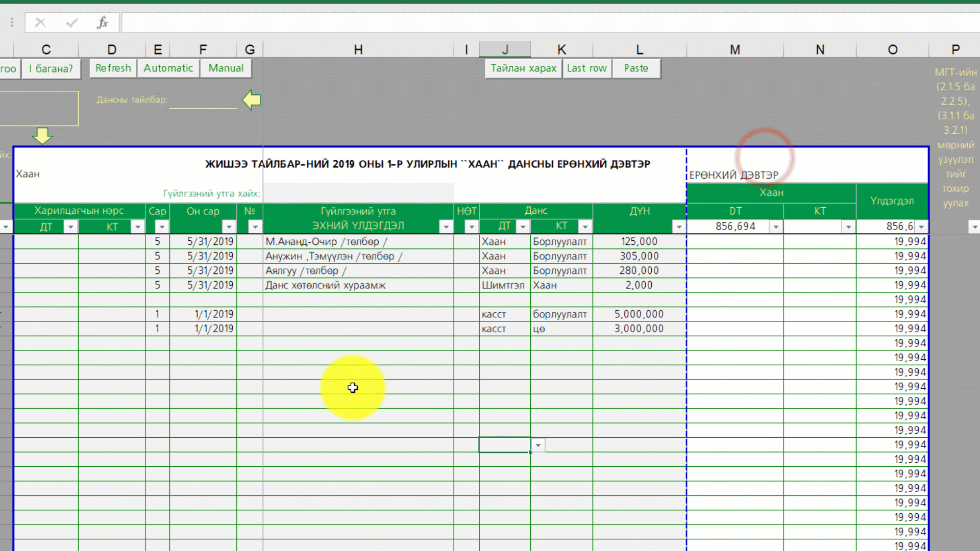Click the Тайлан харах button
Screen dimensions: 980x551
523,68
